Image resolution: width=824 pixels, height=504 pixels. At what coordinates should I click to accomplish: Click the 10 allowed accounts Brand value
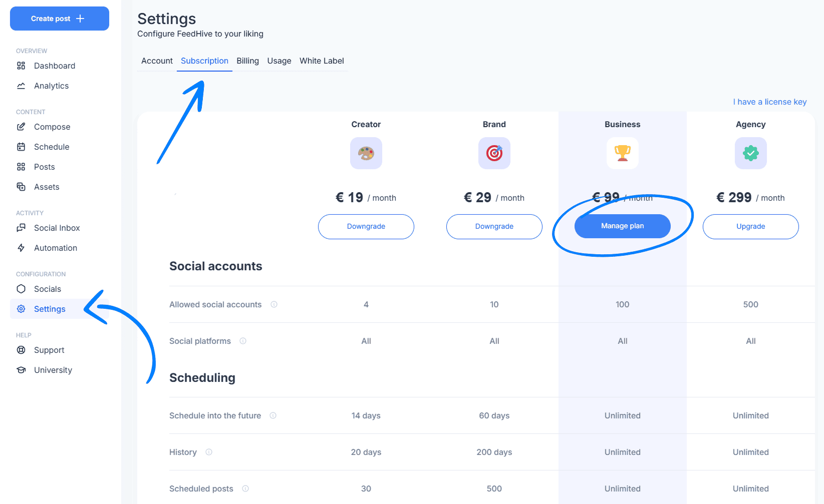(x=494, y=304)
